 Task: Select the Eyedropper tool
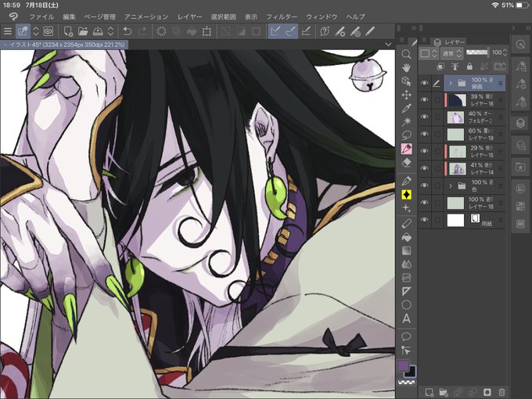click(x=406, y=108)
